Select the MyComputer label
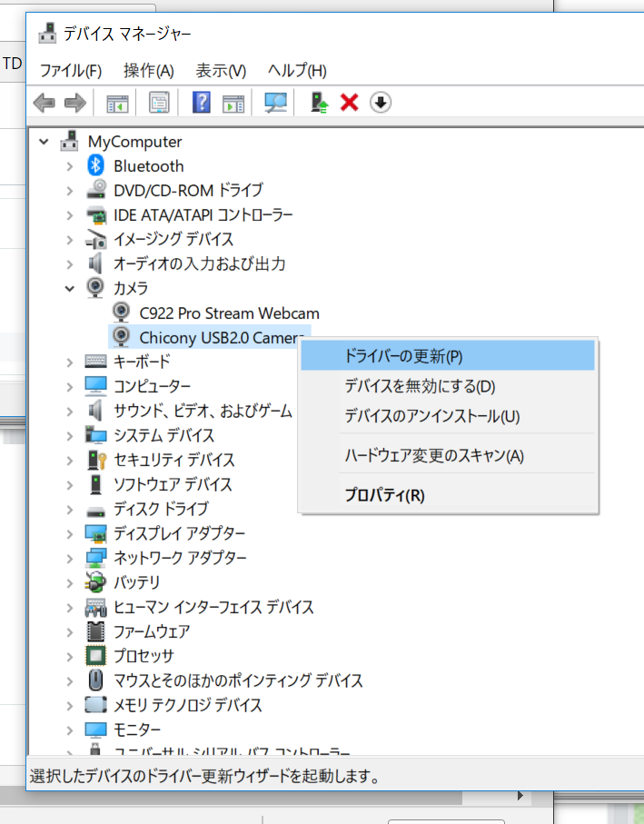 (134, 142)
